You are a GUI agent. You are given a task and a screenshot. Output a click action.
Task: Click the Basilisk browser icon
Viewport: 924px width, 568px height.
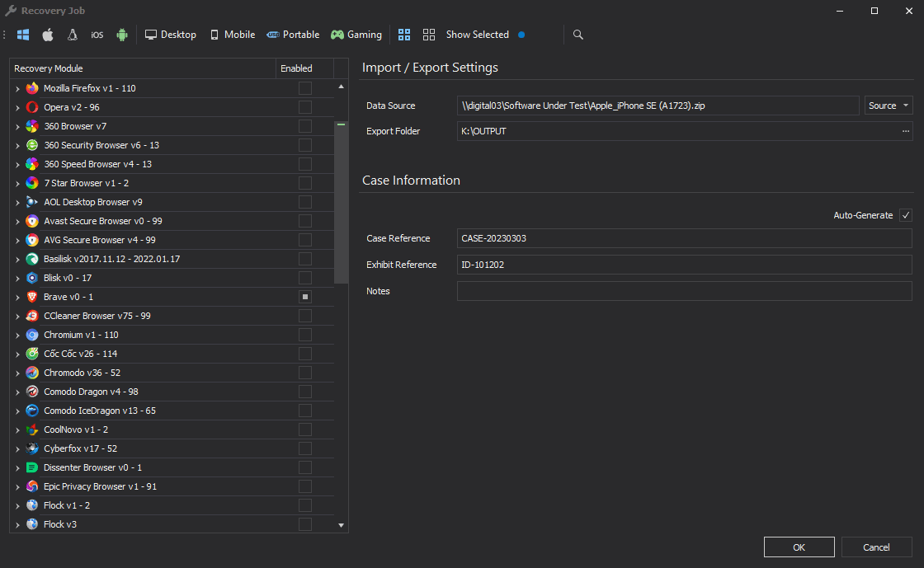point(32,259)
